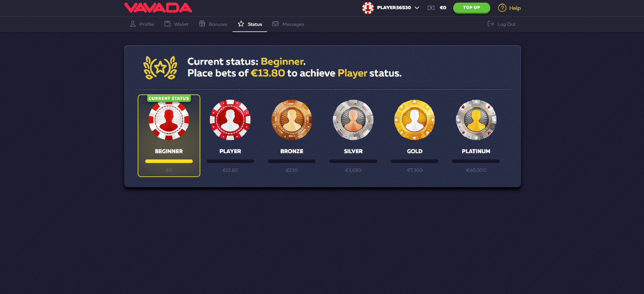Click the green TOP UP button
This screenshot has width=644, height=294.
click(471, 8)
